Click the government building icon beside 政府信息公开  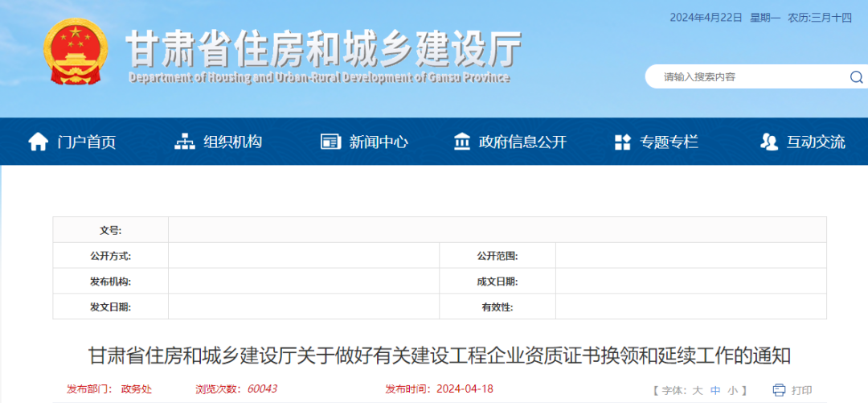tap(462, 142)
